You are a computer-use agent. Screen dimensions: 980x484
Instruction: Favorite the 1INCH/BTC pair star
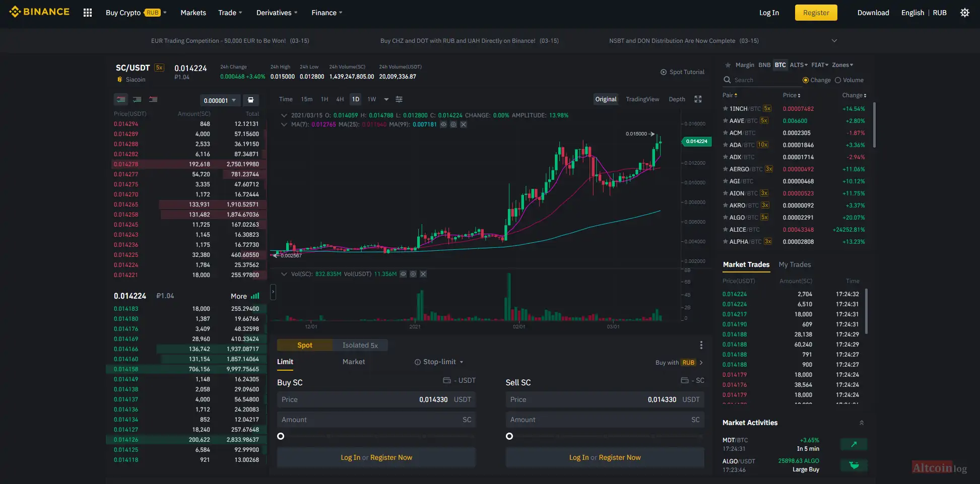click(726, 108)
